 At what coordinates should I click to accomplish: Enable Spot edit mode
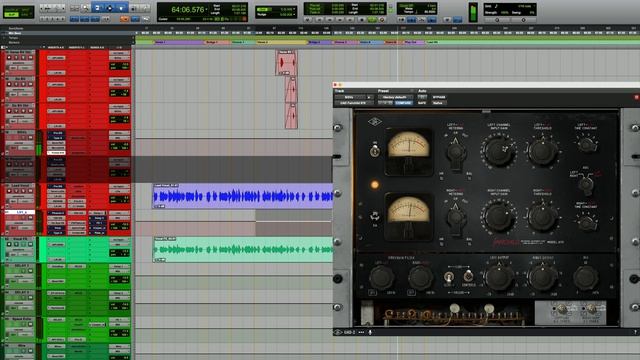26,9
